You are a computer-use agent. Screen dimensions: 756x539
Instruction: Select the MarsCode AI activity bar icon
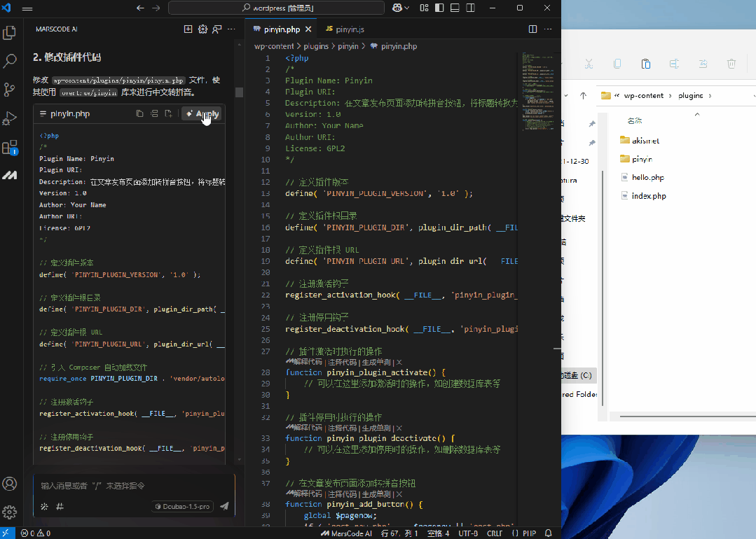coord(10,175)
